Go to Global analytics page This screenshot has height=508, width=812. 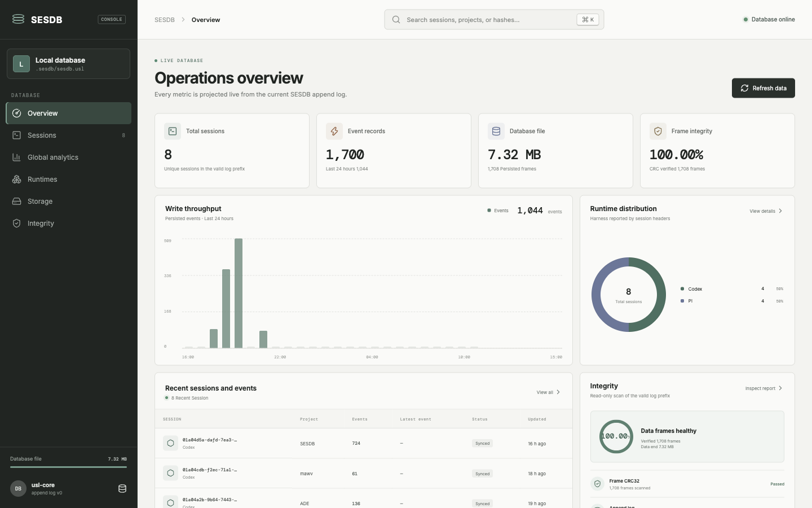(x=69, y=157)
